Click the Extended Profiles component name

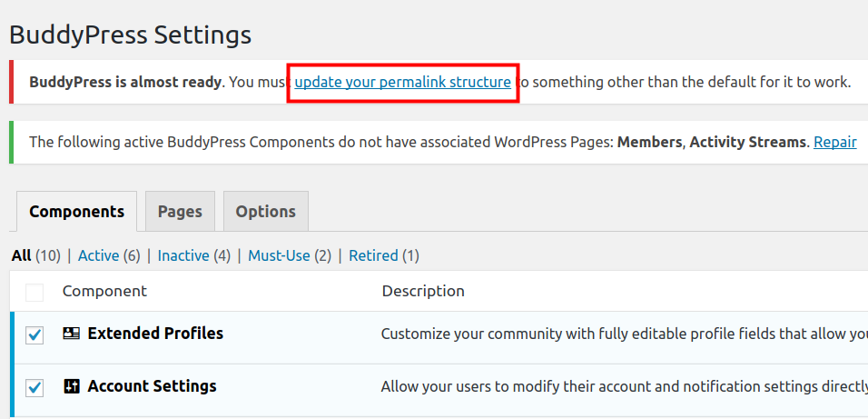pyautogui.click(x=155, y=334)
